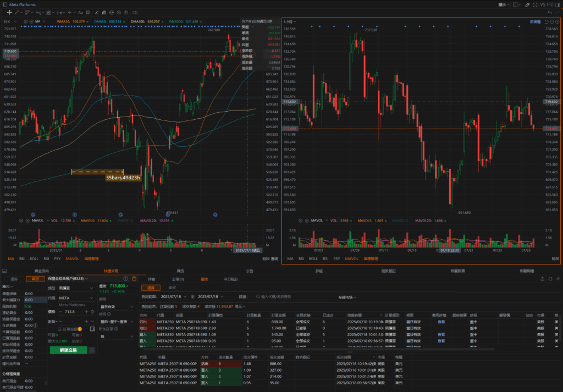
Task: Select the magnet snap drawing tool
Action: (105, 12)
